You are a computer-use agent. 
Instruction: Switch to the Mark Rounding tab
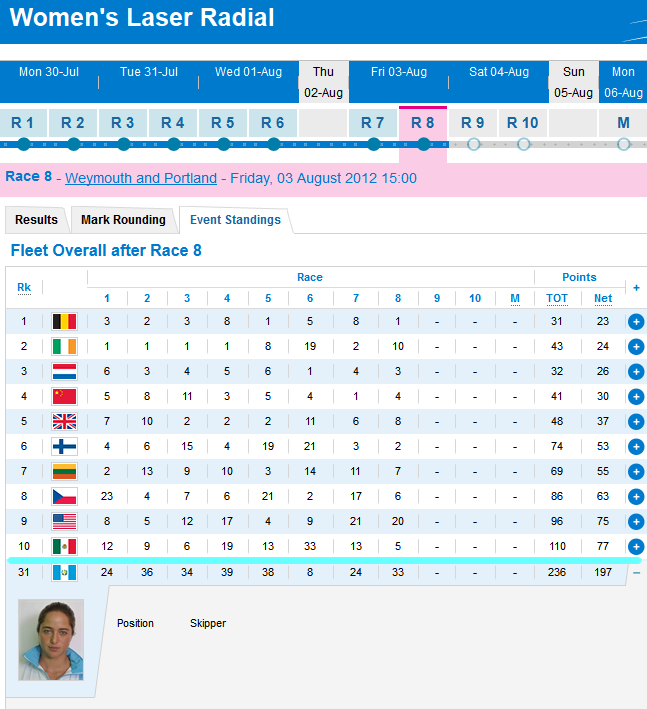[123, 220]
